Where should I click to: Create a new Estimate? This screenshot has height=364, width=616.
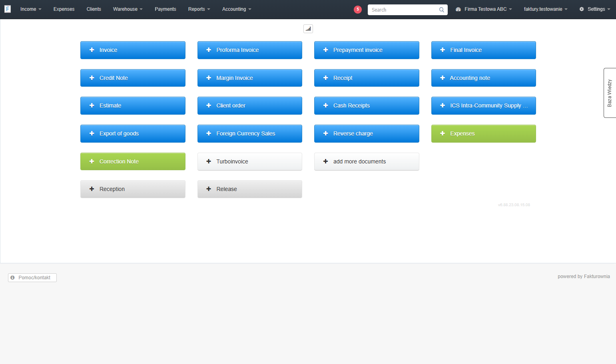(133, 105)
